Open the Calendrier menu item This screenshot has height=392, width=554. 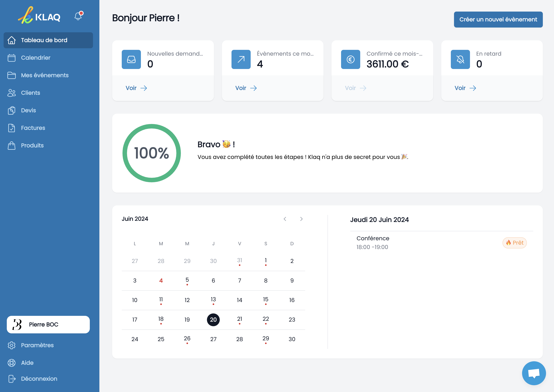[x=36, y=58]
